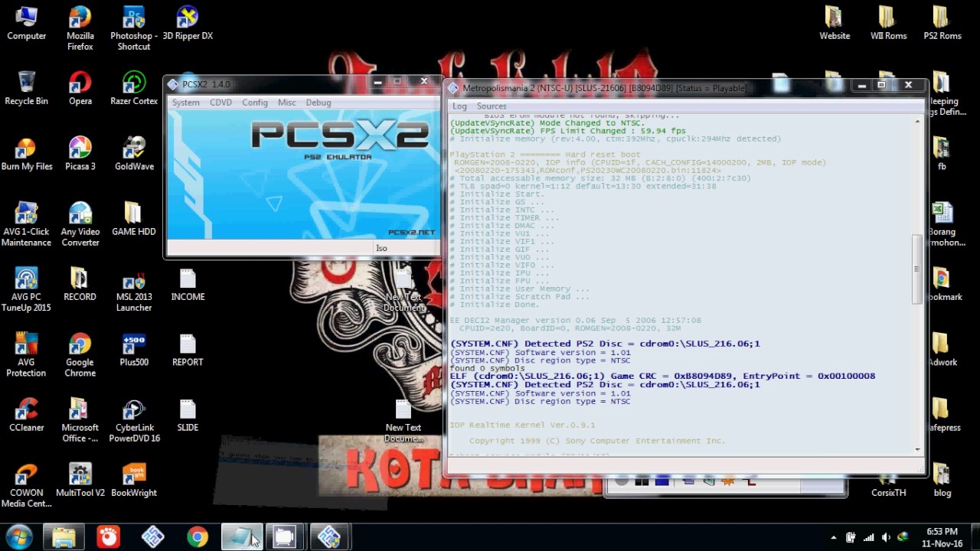This screenshot has height=551, width=980.
Task: Open the CDVD menu in PCSX2
Action: (220, 103)
